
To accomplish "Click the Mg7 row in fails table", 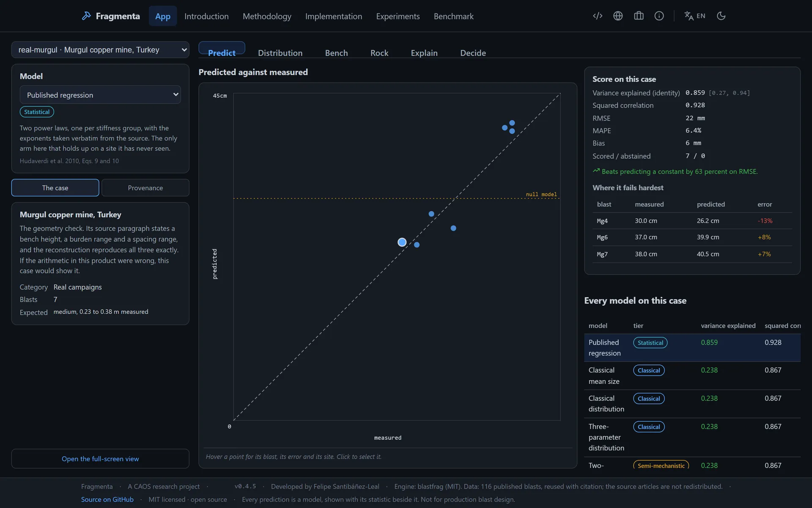I will (692, 254).
